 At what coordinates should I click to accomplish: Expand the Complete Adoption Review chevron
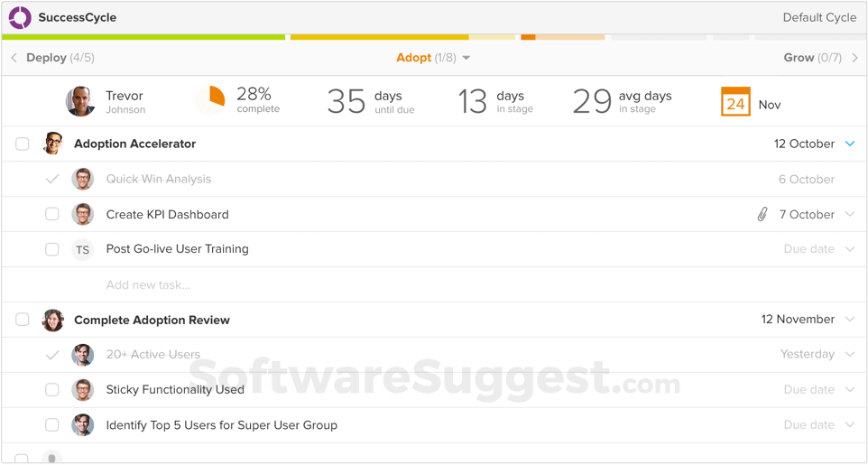point(850,320)
